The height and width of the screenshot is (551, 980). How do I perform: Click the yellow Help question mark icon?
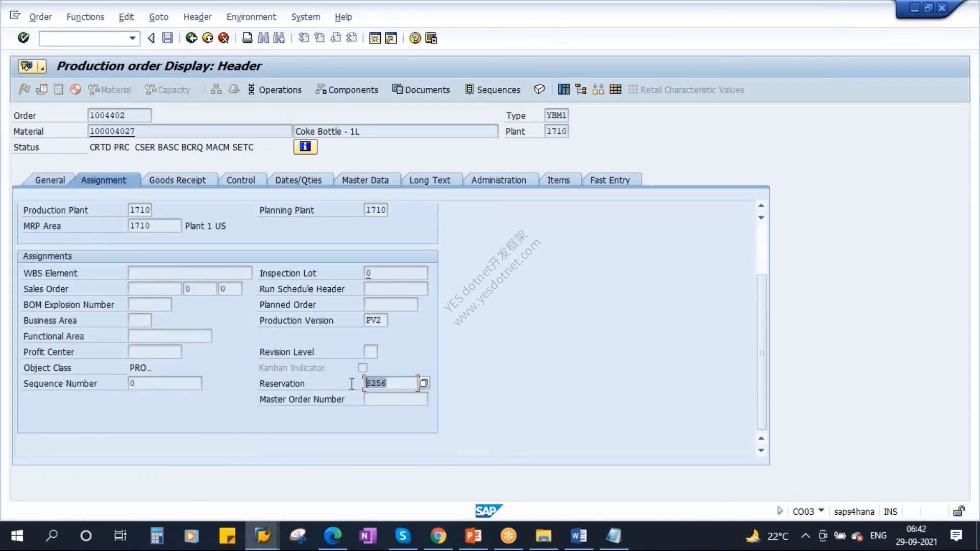(415, 38)
